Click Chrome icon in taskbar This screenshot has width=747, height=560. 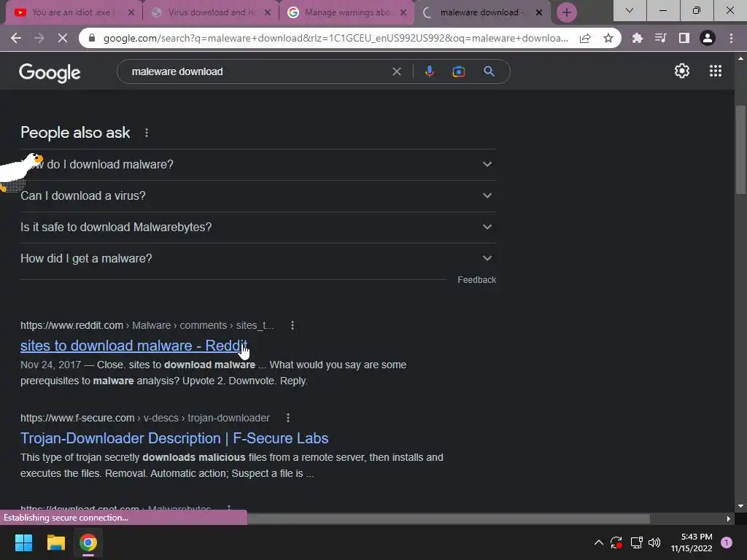(88, 542)
